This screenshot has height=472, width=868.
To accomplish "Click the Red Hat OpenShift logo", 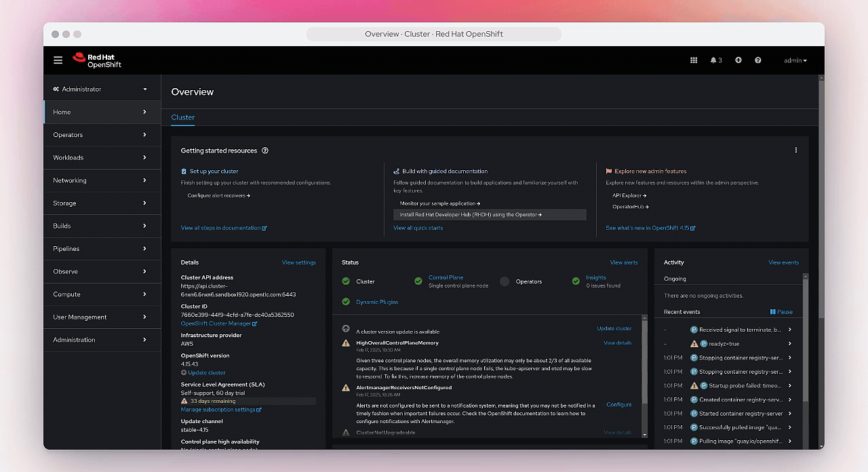I will [x=97, y=60].
